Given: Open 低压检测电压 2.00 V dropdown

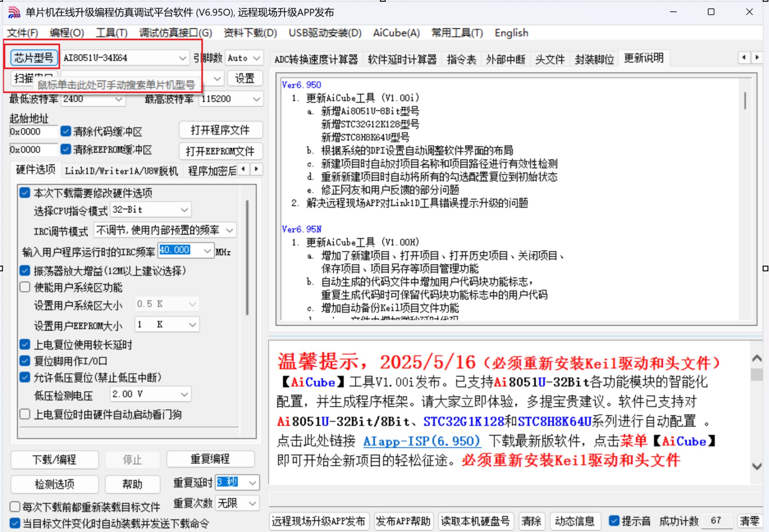Looking at the screenshot, I should [x=151, y=394].
